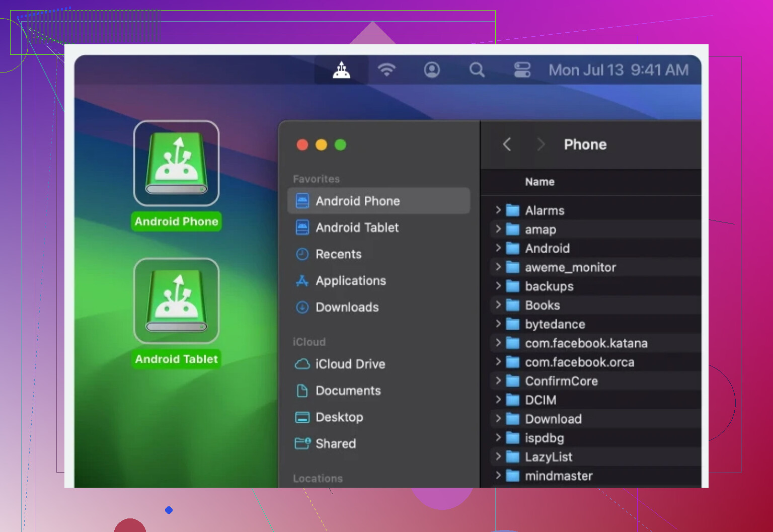The height and width of the screenshot is (532, 773).
Task: Go forward with Finder forward arrow
Action: (541, 144)
